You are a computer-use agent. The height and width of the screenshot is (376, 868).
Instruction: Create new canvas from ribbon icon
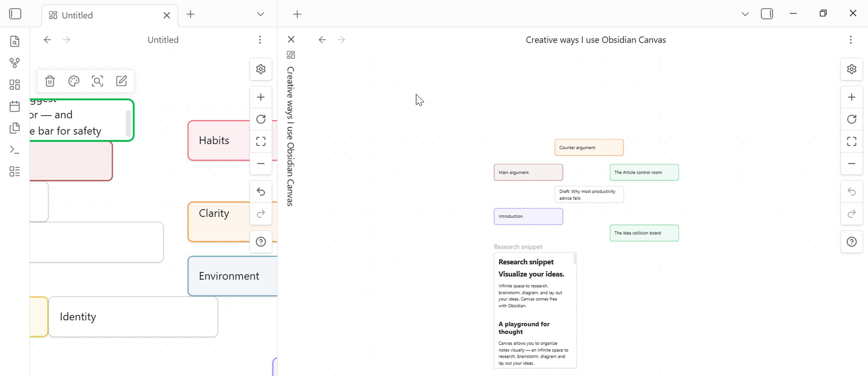coord(15,85)
